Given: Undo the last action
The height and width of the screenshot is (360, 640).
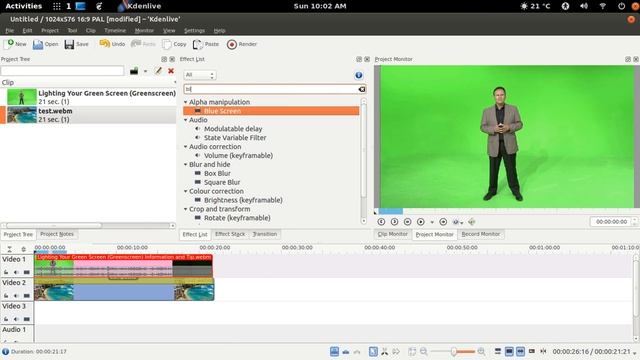Looking at the screenshot, I should coord(112,44).
